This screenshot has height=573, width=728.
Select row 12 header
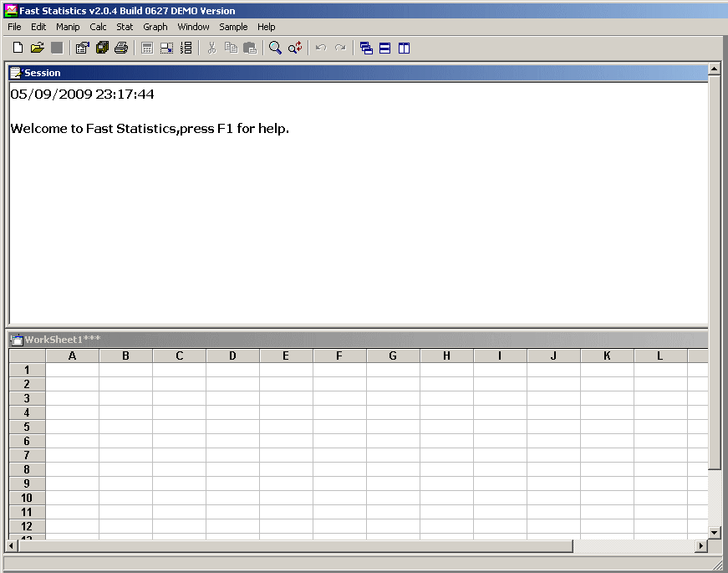(x=27, y=526)
